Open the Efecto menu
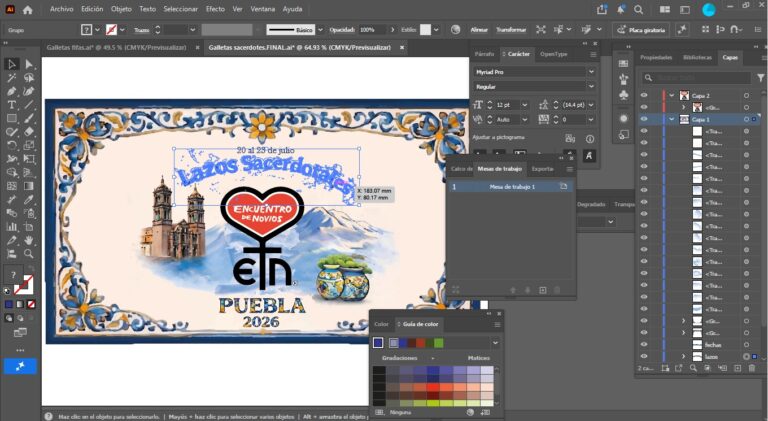This screenshot has height=421, width=768. pyautogui.click(x=215, y=9)
